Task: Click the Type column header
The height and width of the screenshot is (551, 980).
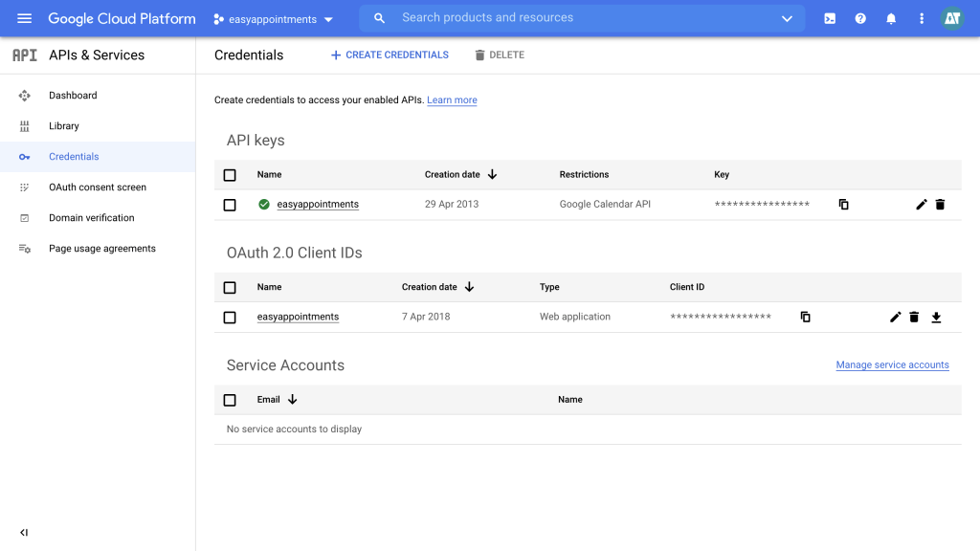Action: pyautogui.click(x=549, y=287)
